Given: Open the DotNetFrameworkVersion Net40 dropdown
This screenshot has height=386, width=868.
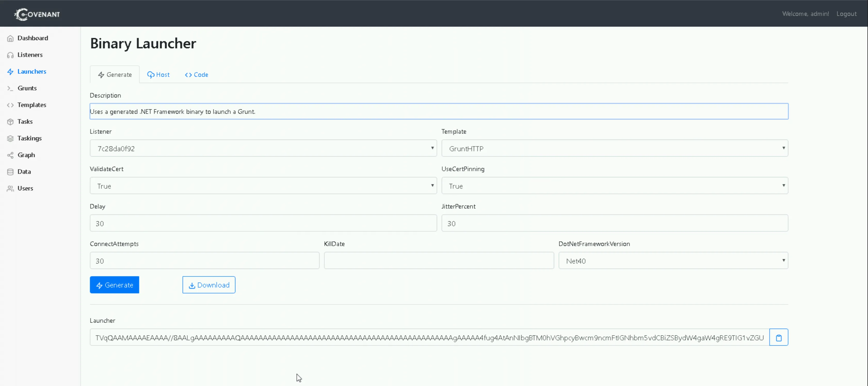Looking at the screenshot, I should click(673, 261).
